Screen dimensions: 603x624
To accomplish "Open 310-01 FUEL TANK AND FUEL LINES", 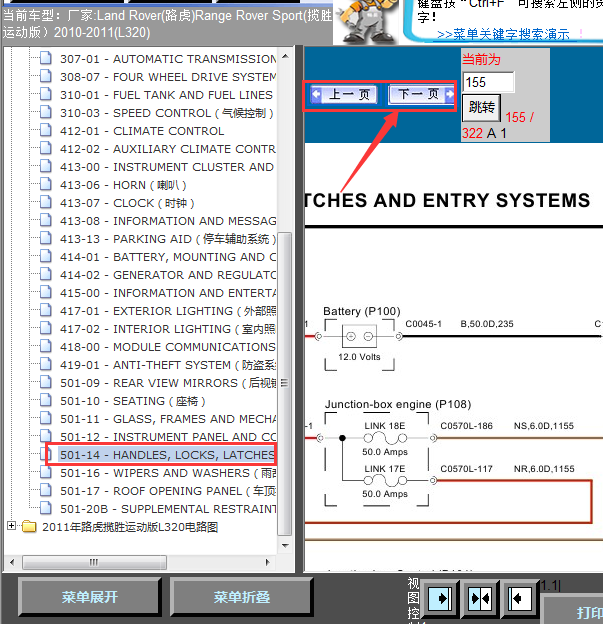I will pyautogui.click(x=166, y=95).
